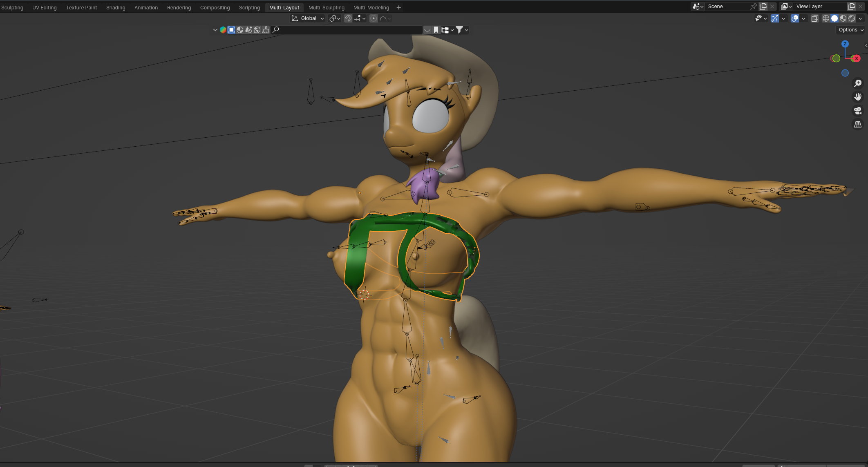Image resolution: width=868 pixels, height=467 pixels.
Task: Click red X axis on navigation gizmo
Action: pos(856,58)
